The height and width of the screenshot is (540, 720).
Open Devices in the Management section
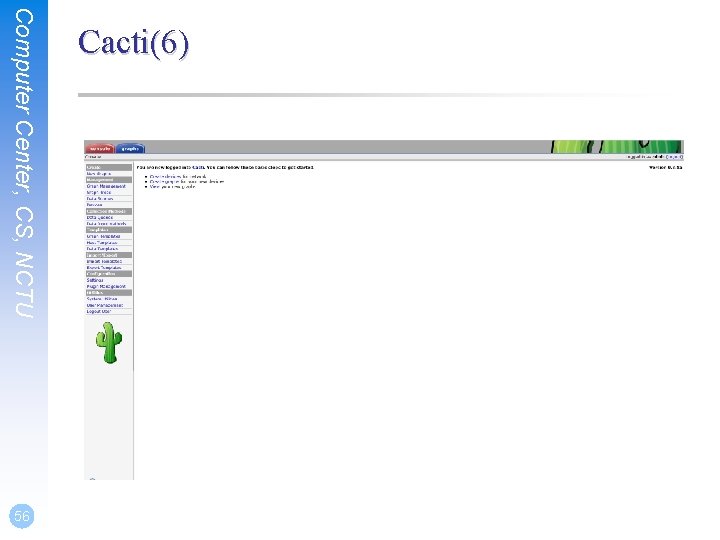click(95, 205)
